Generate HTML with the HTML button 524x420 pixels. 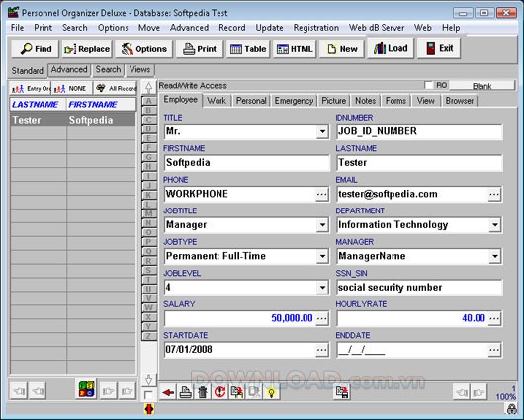point(295,49)
